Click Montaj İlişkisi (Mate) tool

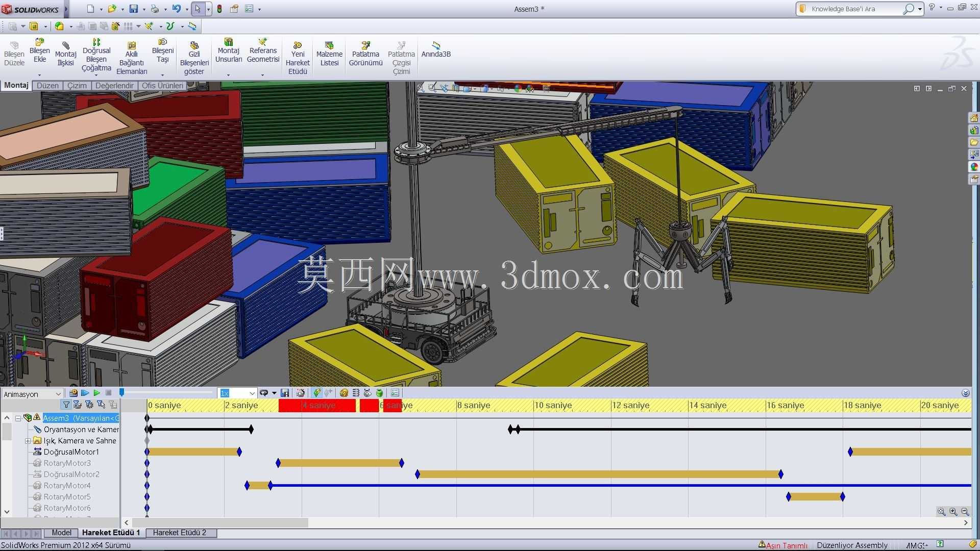coord(65,54)
